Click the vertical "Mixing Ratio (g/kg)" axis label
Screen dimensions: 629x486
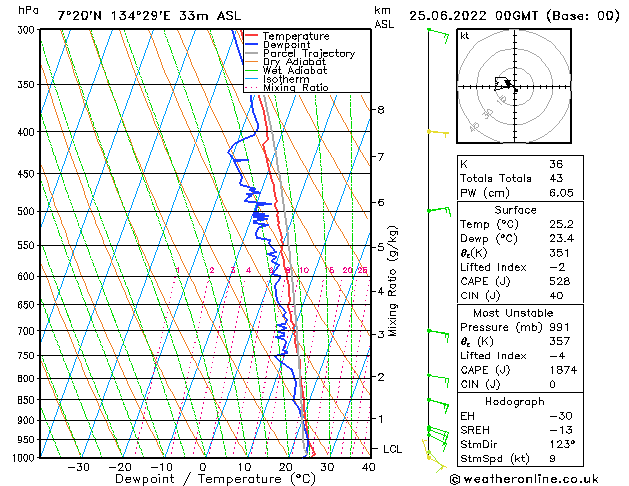tap(392, 281)
